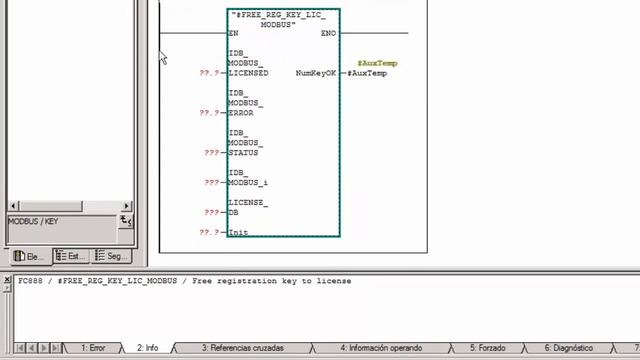640x360 pixels.
Task: Click previous output tab arrow
Action: click(31, 348)
